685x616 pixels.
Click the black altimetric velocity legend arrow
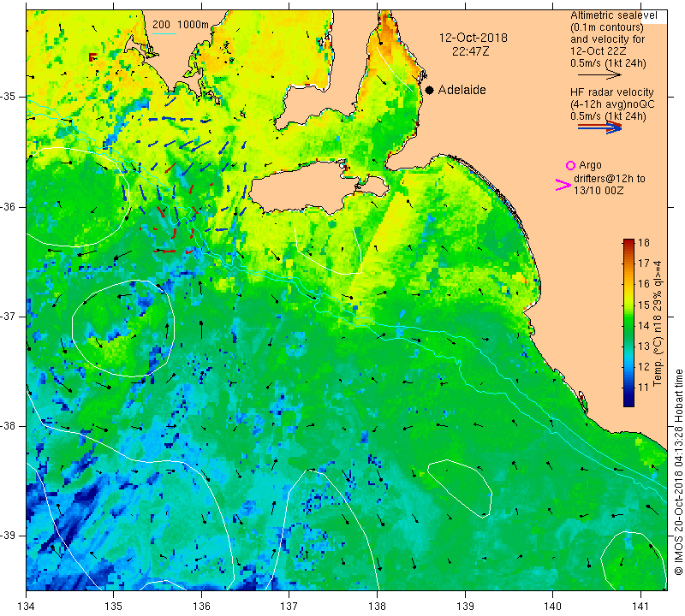599,75
